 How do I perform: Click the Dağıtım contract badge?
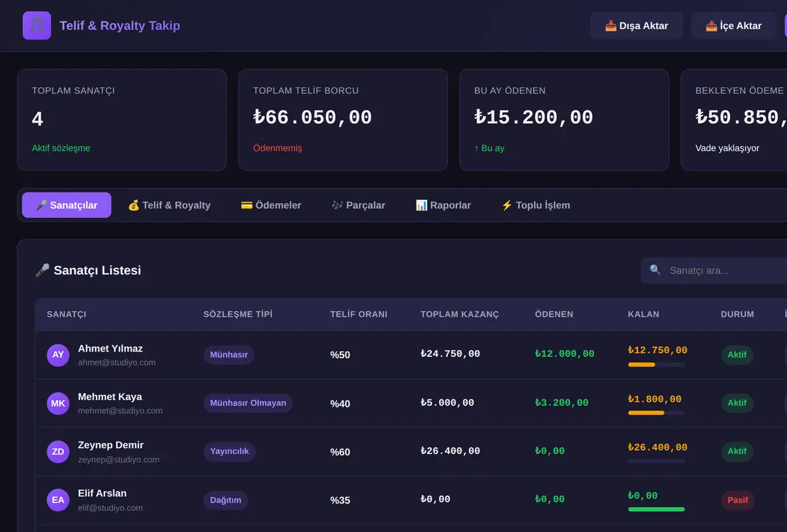pos(226,500)
